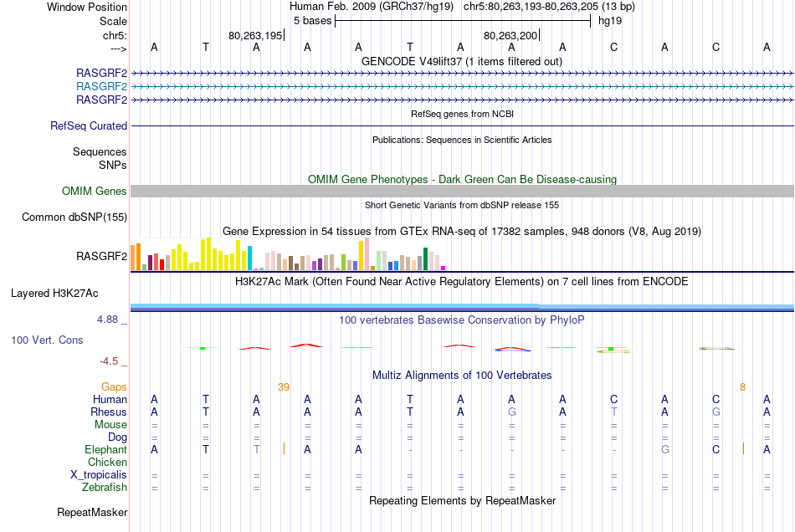Viewport: 795px width, 532px height.
Task: Click the 80,263,200 coordinate marker
Action: point(510,35)
